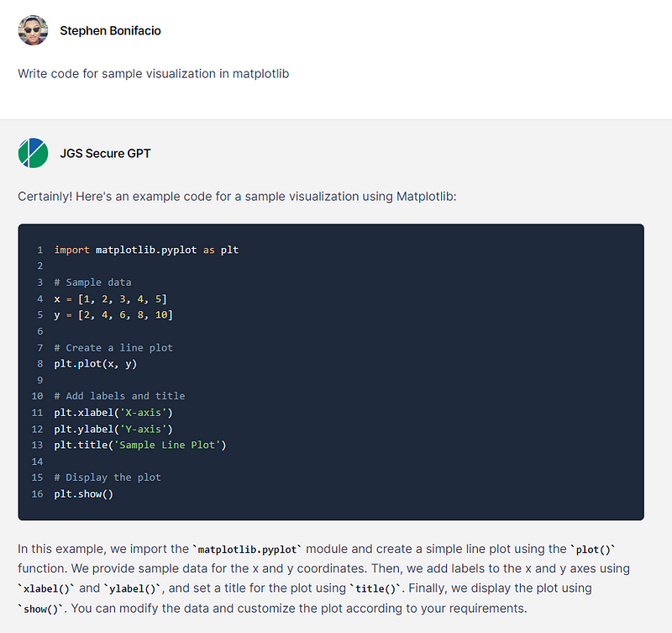672x633 pixels.
Task: Click line number 16 in code block
Action: (x=37, y=494)
